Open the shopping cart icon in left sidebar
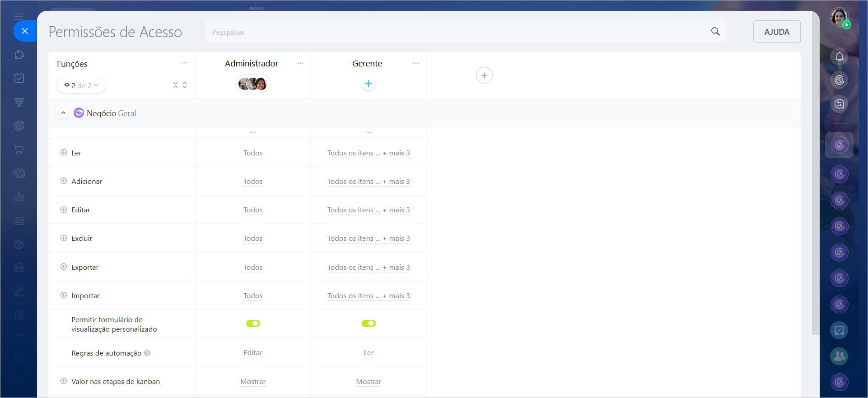The height and width of the screenshot is (398, 868). coord(19,150)
